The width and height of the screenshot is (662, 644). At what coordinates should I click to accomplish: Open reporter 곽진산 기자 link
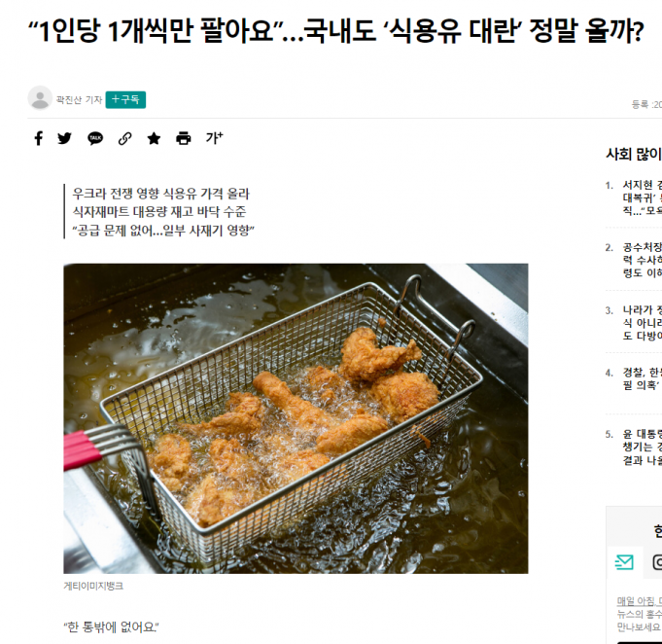[x=80, y=100]
